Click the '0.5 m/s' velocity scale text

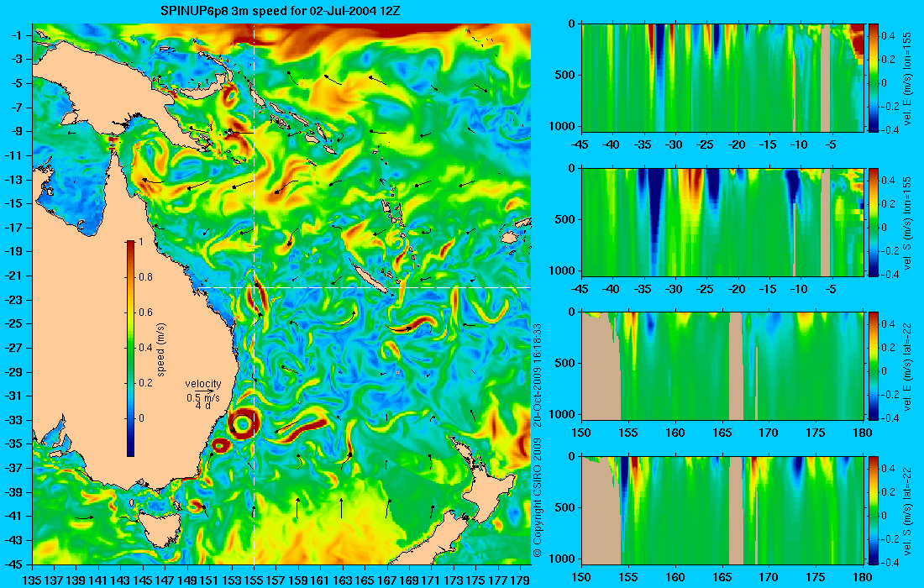coord(202,397)
